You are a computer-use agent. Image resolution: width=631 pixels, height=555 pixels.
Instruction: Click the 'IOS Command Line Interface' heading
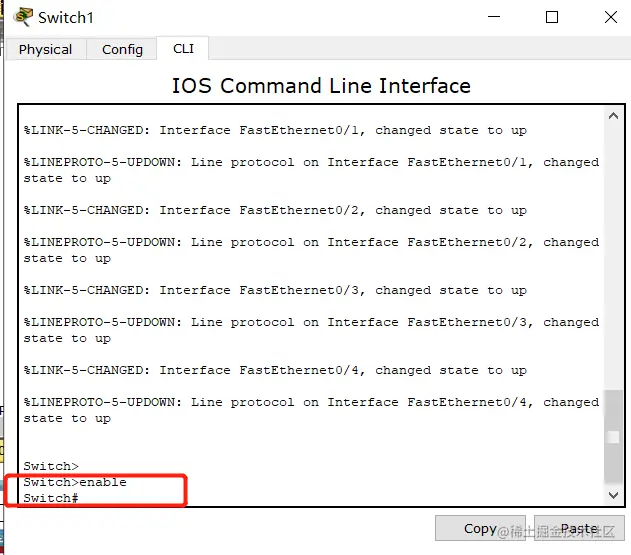point(321,86)
